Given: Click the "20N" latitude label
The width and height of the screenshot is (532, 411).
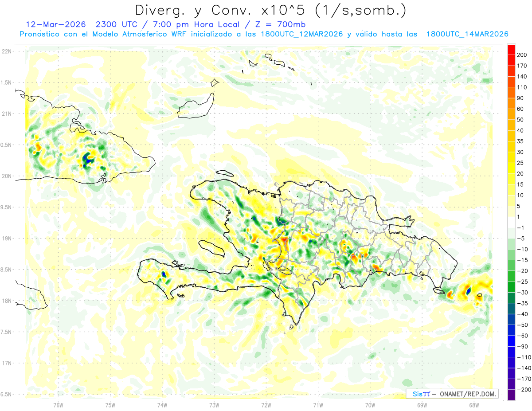Looking at the screenshot, I should coord(7,176).
